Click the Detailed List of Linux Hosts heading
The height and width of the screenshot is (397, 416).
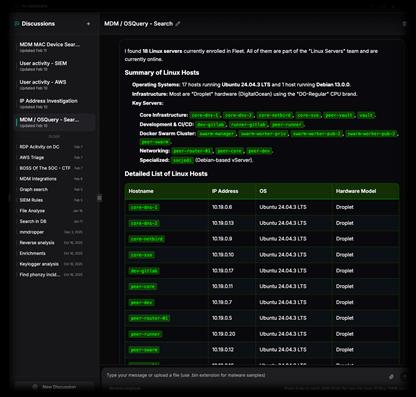166,174
